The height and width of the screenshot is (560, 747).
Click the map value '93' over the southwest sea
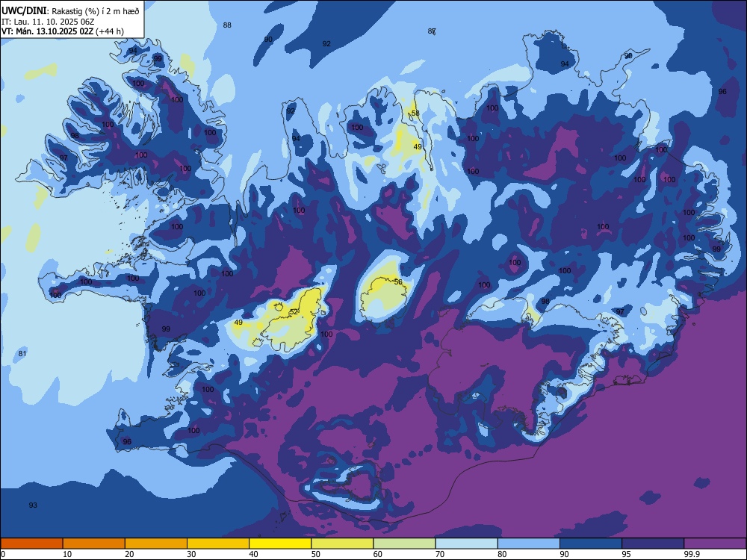33,505
